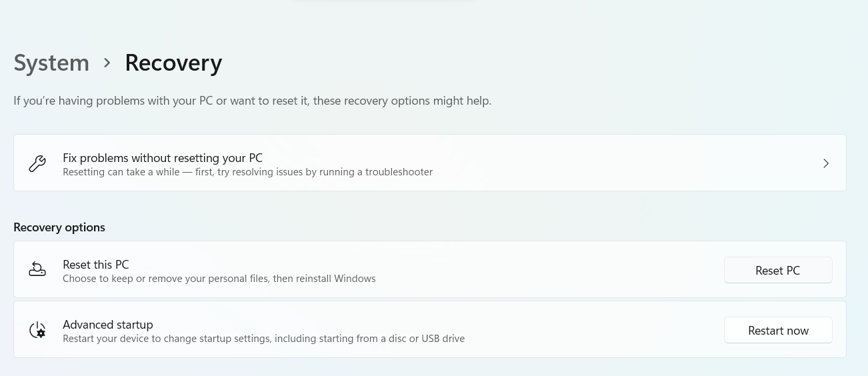Click the "Advanced startup" label text

point(108,325)
